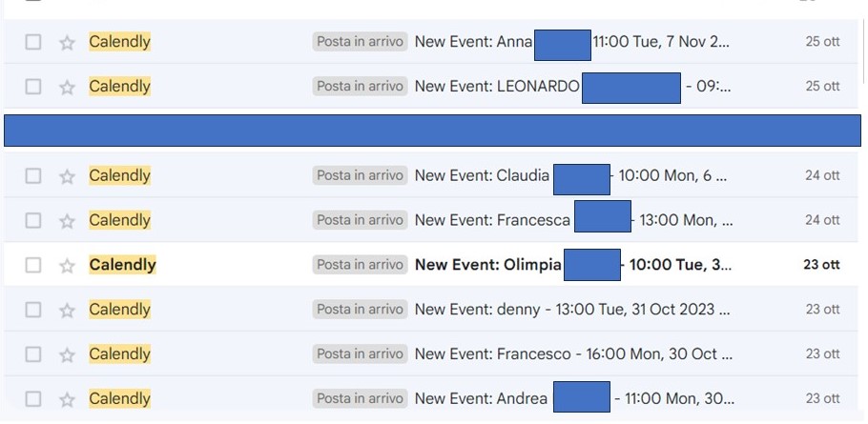This screenshot has width=868, height=424.
Task: Star the Andrea event email
Action: [67, 399]
